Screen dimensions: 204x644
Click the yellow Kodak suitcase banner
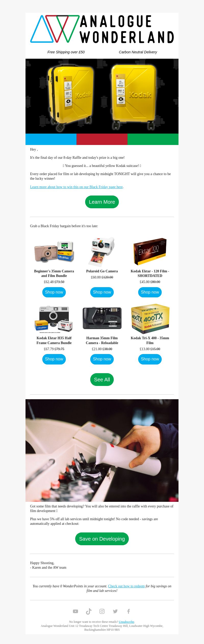pos(102,96)
